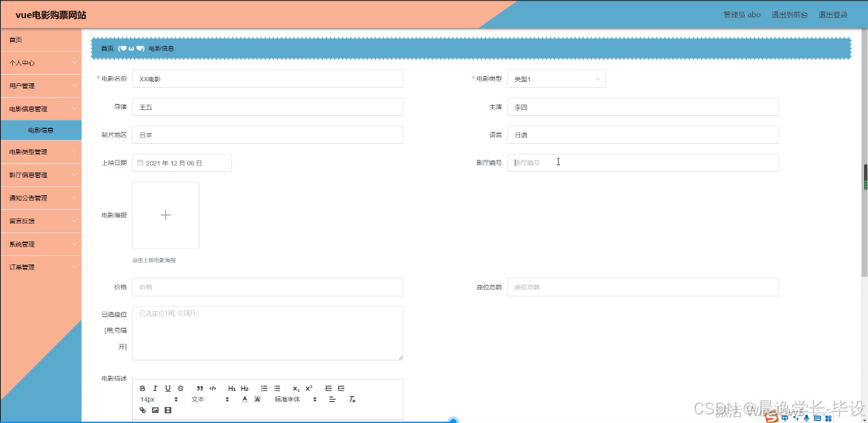The height and width of the screenshot is (423, 868).
Task: Open the 电影类型 dropdown showing 类型1
Action: click(x=557, y=79)
